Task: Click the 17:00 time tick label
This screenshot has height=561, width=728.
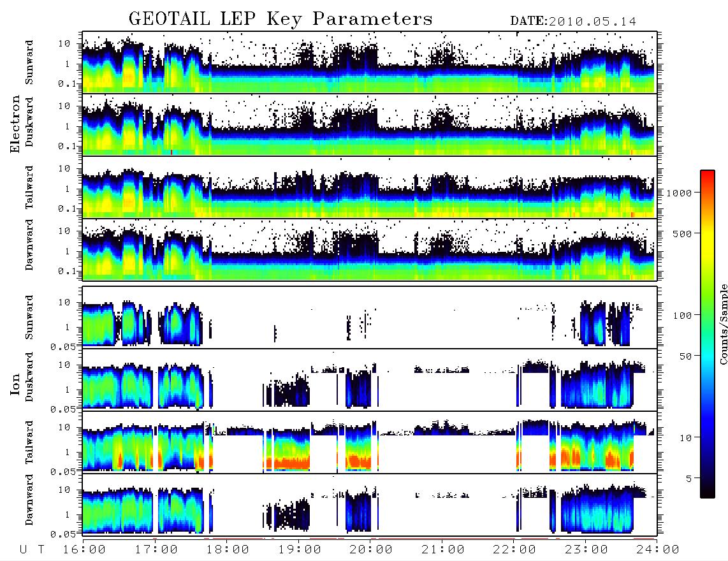Action: (156, 550)
